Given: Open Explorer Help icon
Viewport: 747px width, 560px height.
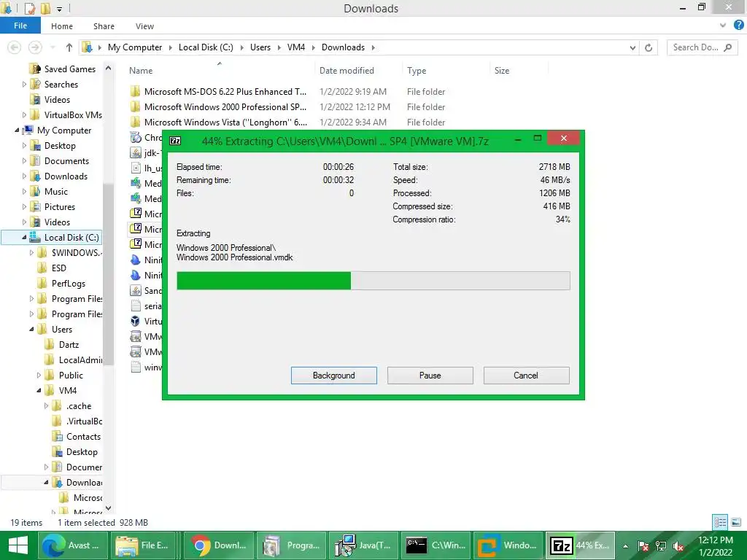Looking at the screenshot, I should (x=738, y=25).
